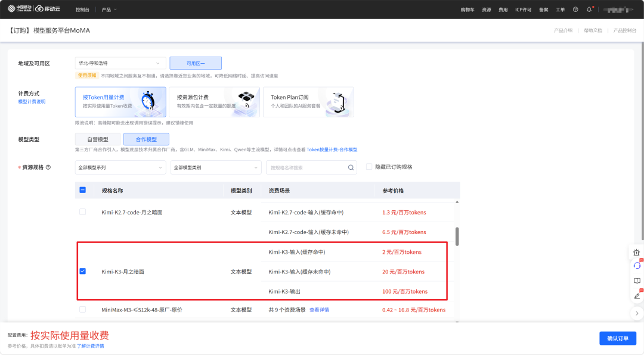This screenshot has width=644, height=355.
Task: Open the 帮助文档 link
Action: pos(593,30)
